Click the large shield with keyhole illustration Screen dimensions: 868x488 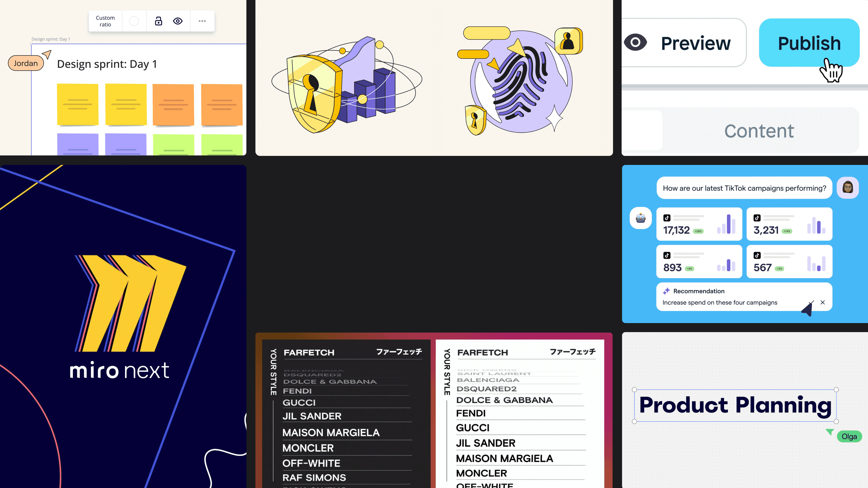point(314,94)
